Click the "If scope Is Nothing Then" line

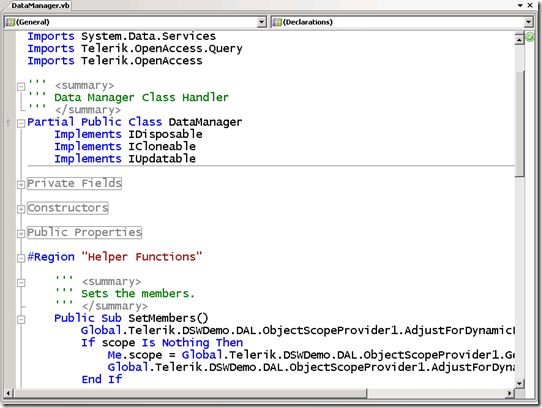[162, 343]
